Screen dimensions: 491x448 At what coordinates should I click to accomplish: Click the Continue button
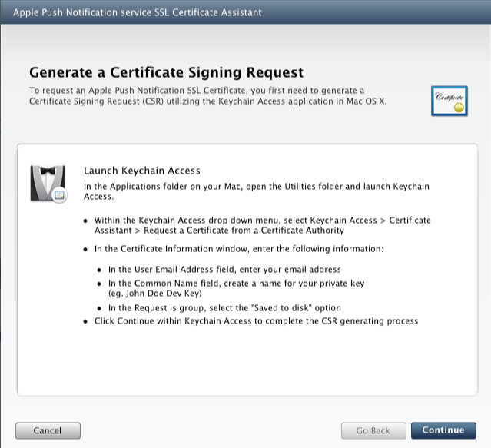tap(443, 430)
